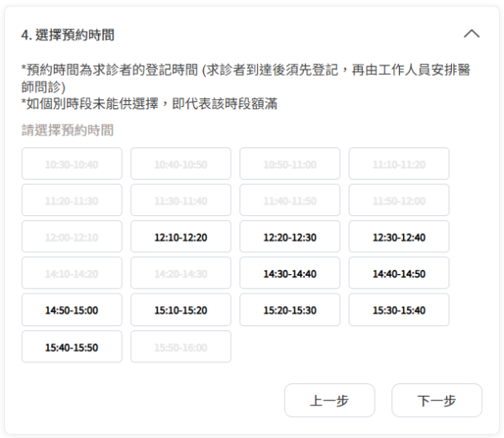Viewport: 504px width, 438px height.
Task: Proceed with the 下一步 button
Action: pyautogui.click(x=437, y=400)
